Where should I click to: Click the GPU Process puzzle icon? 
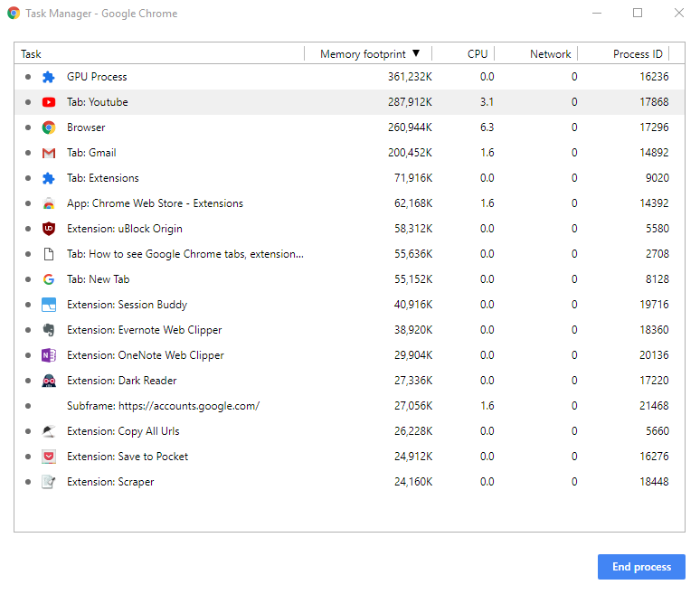tap(48, 77)
